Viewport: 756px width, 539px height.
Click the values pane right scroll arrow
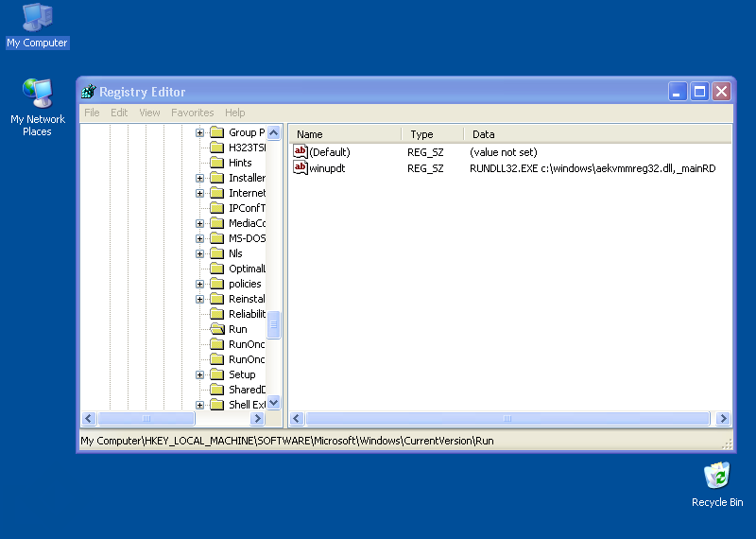[723, 418]
